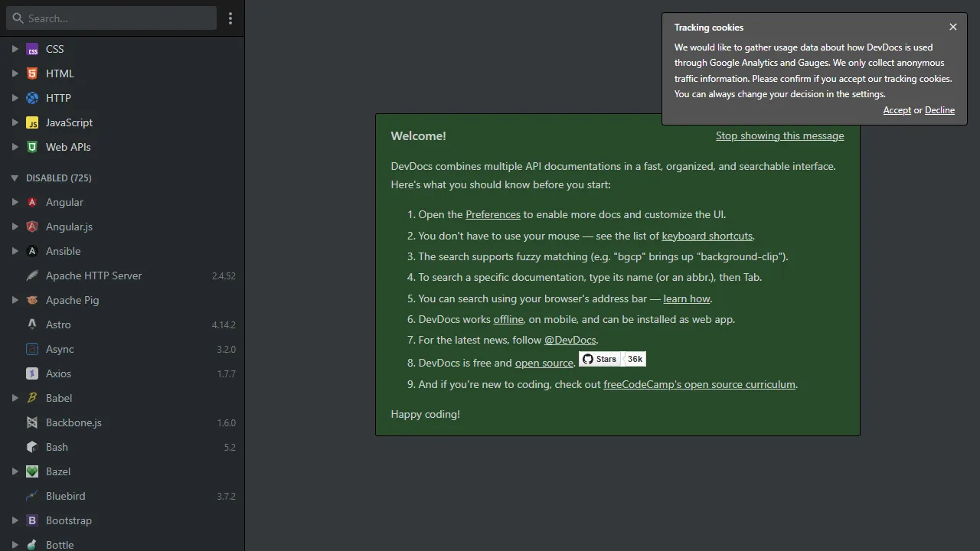This screenshot has width=980, height=551.
Task: Select the Backbone.js docs entry
Action: 122,422
